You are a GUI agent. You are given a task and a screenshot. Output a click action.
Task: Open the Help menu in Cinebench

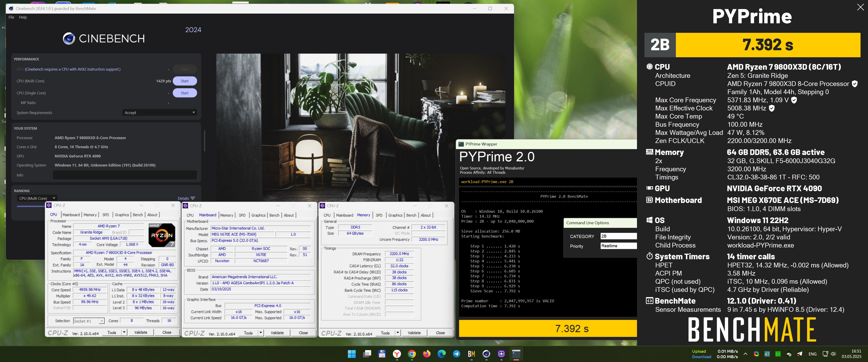23,17
